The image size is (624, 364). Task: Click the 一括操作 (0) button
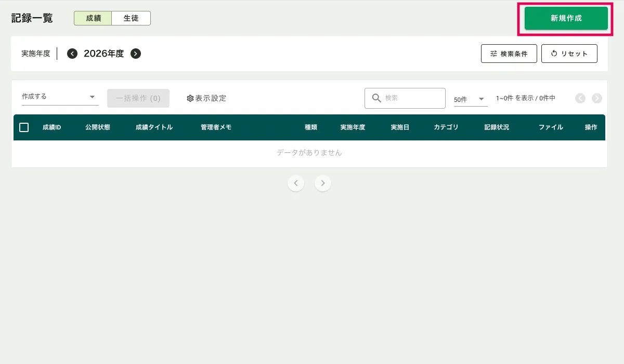138,98
